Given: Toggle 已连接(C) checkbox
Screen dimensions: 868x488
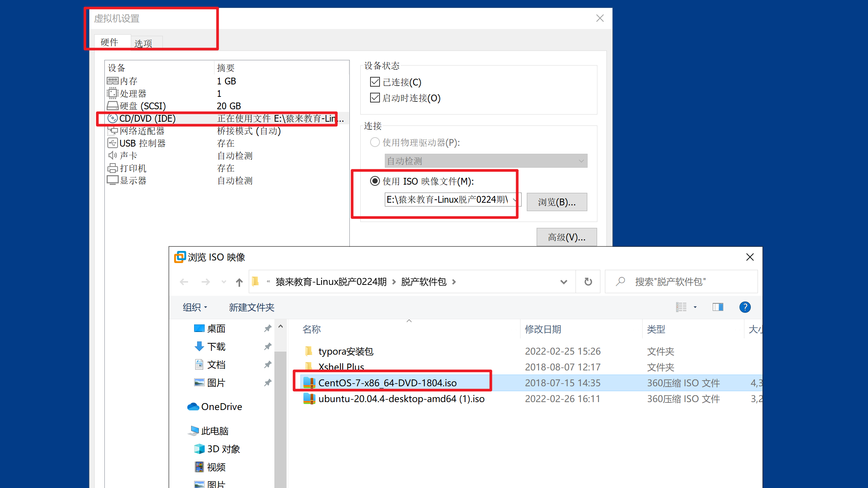Looking at the screenshot, I should click(375, 82).
